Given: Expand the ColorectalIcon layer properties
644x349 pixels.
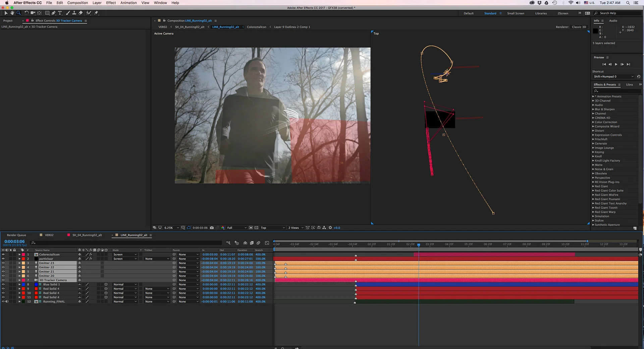Looking at the screenshot, I should coord(19,255).
